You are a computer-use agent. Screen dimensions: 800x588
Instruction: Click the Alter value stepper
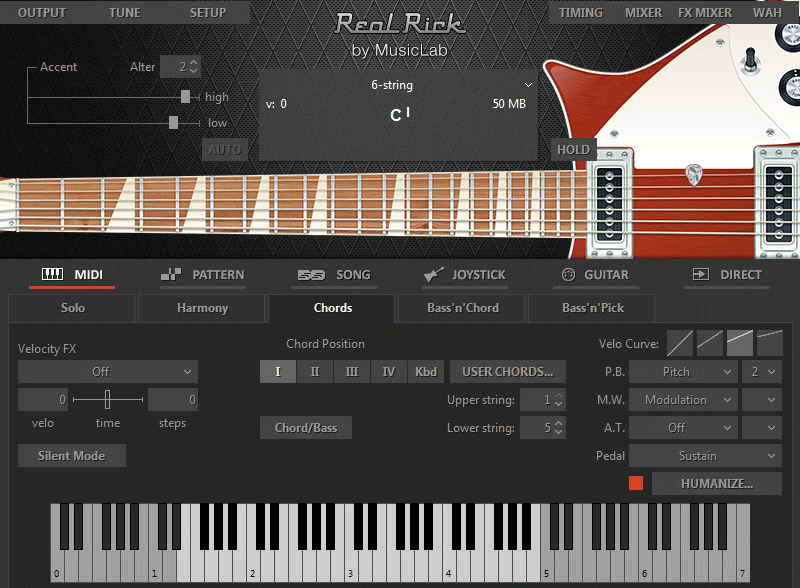[193, 66]
